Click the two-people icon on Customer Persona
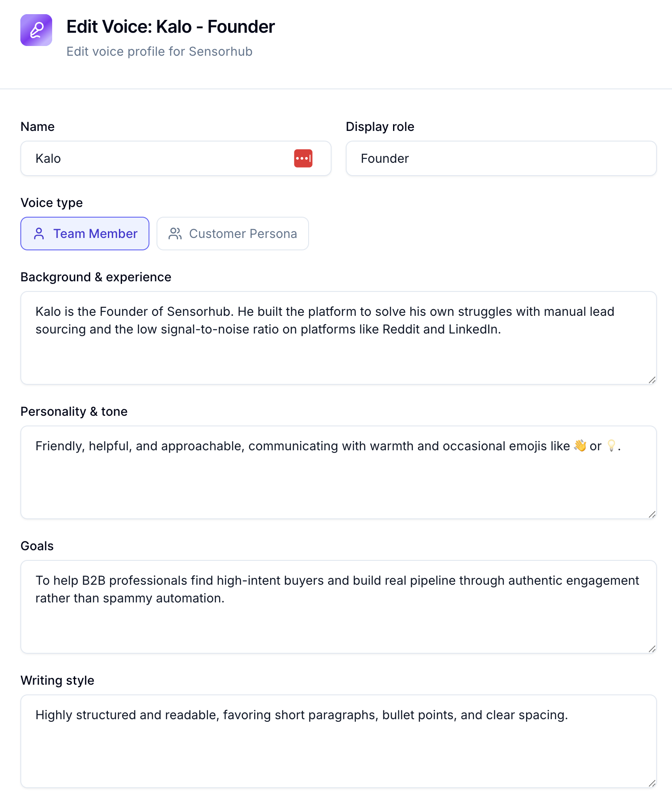Image resolution: width=672 pixels, height=805 pixels. (175, 234)
